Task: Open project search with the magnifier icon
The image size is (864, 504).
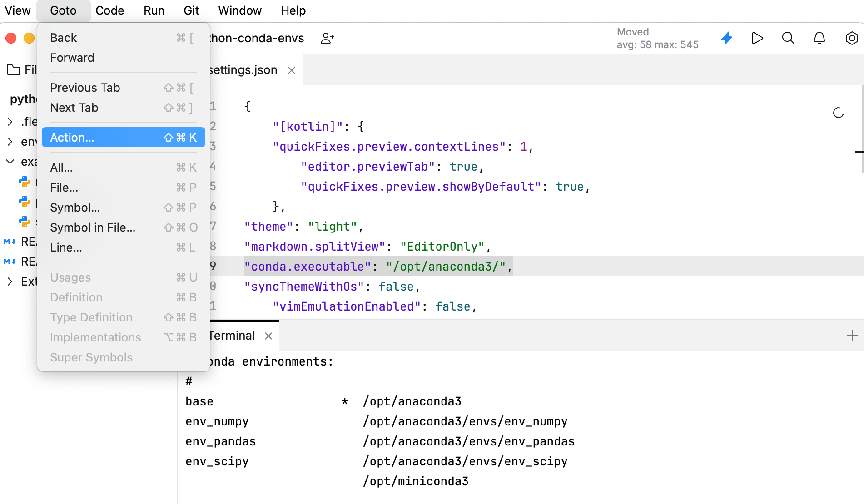Action: (788, 38)
